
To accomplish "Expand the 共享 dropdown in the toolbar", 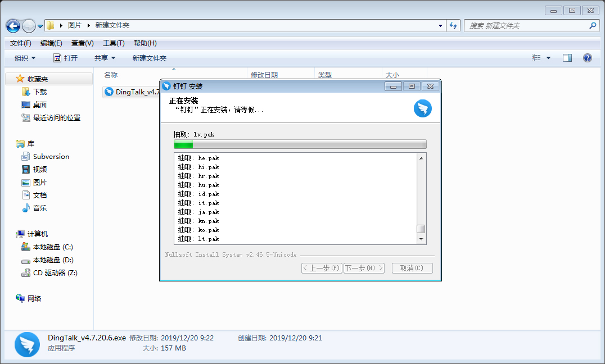I will 104,57.
